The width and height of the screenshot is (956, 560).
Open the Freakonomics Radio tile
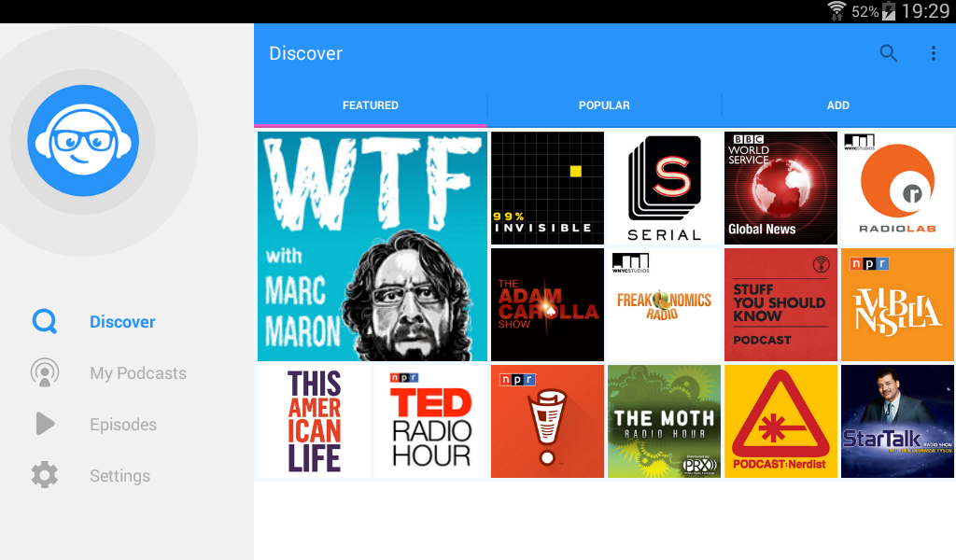tap(664, 304)
